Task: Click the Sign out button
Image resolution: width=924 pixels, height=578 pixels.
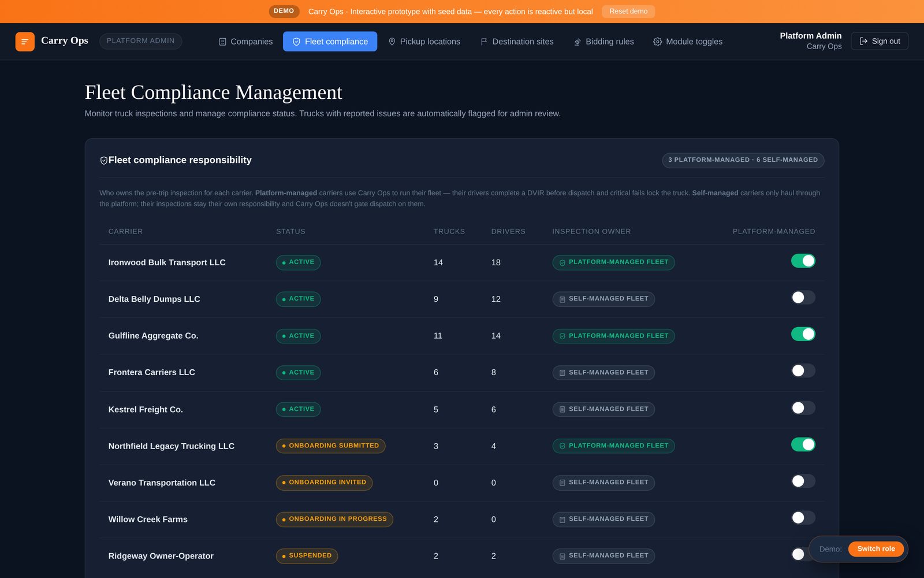Action: coord(880,41)
